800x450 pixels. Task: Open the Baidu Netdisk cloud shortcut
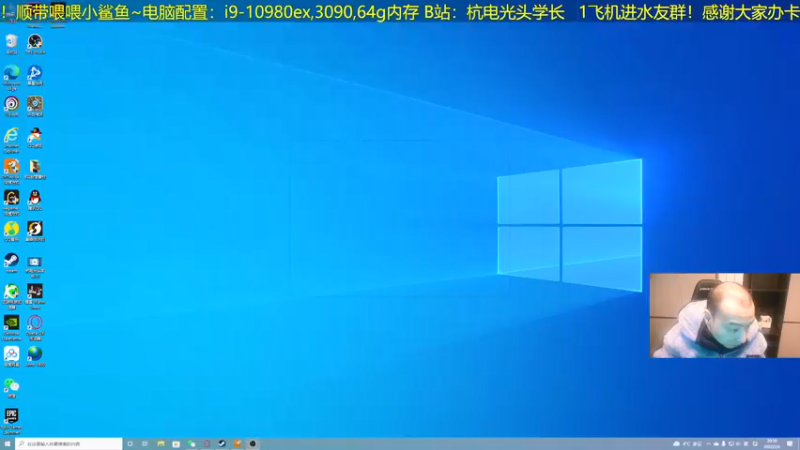pyautogui.click(x=11, y=356)
